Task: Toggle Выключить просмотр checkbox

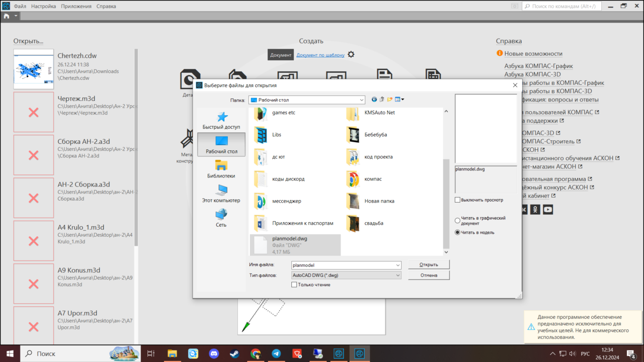Action: click(457, 200)
